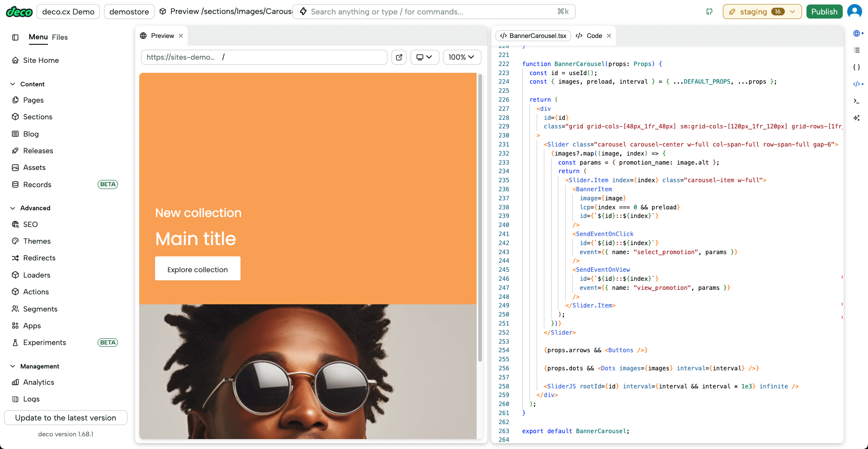
Task: Select the Preview tab
Action: [x=162, y=36]
